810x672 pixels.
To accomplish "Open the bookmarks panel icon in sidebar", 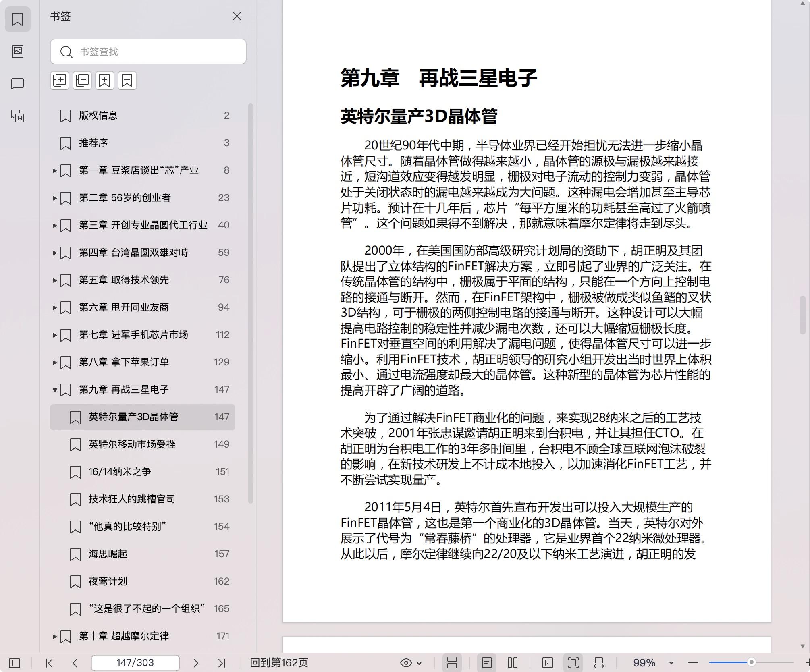I will coord(17,19).
